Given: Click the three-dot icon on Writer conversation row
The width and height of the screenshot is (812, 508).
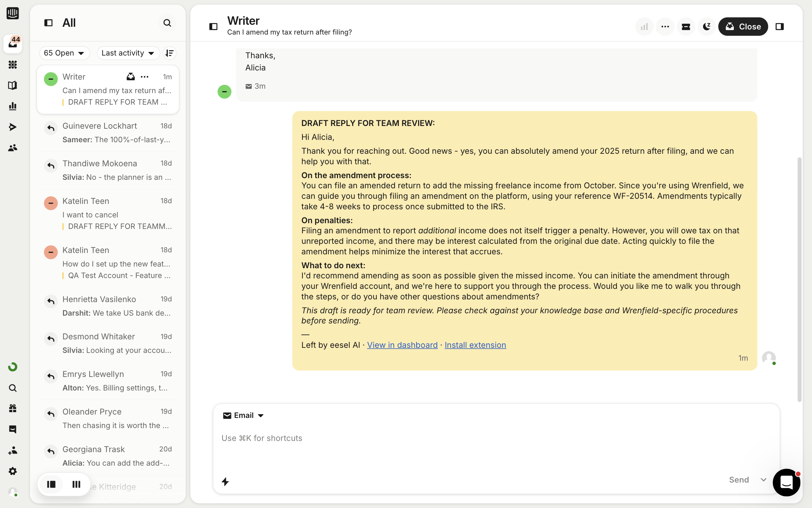Looking at the screenshot, I should tap(145, 77).
